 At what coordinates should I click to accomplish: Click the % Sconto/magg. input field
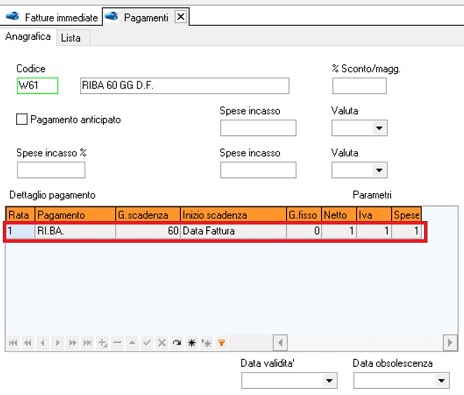[x=359, y=86]
